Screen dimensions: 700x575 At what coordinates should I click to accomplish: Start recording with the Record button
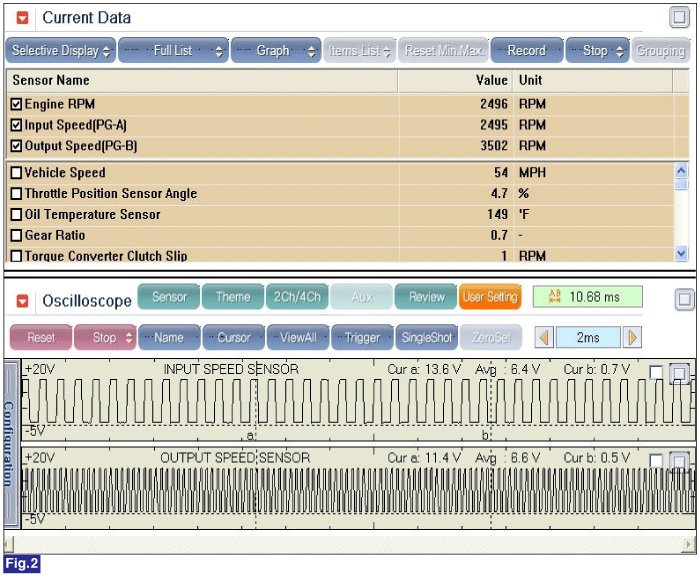tap(527, 50)
